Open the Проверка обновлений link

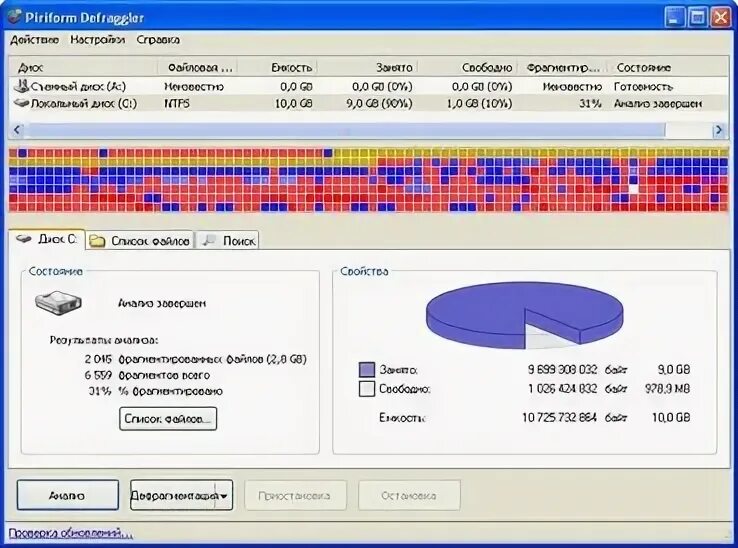click(x=70, y=533)
